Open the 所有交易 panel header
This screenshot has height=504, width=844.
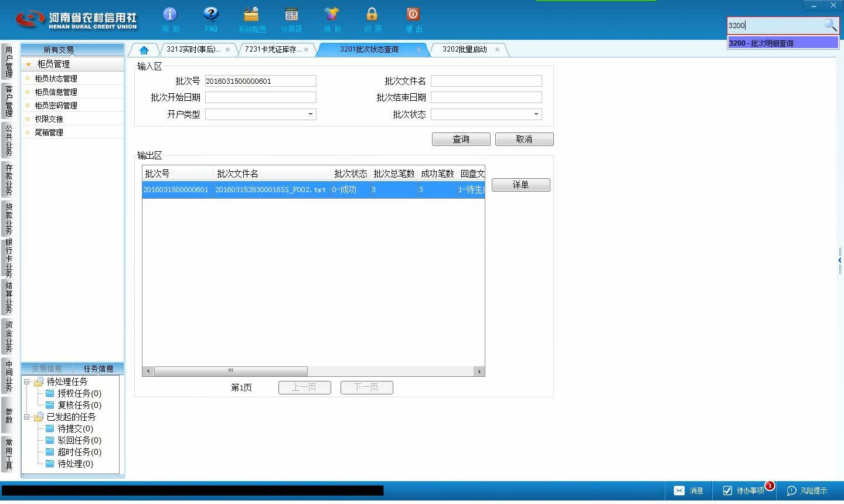point(72,50)
